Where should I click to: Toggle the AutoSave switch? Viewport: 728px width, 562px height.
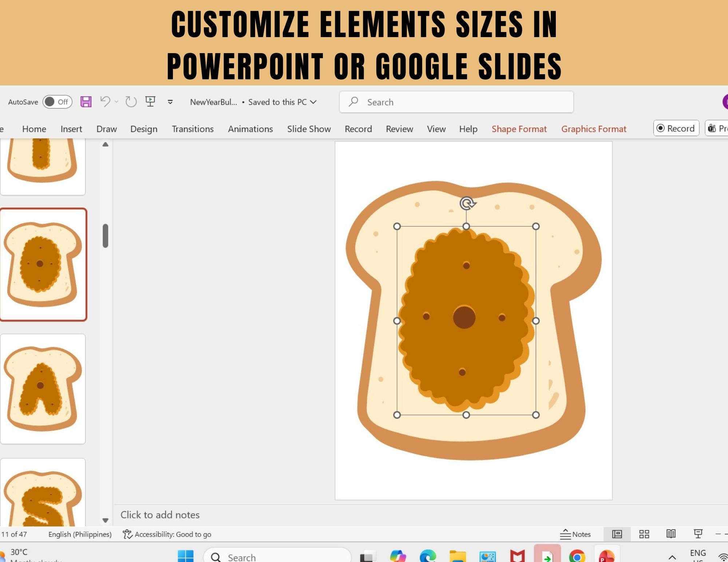tap(57, 102)
